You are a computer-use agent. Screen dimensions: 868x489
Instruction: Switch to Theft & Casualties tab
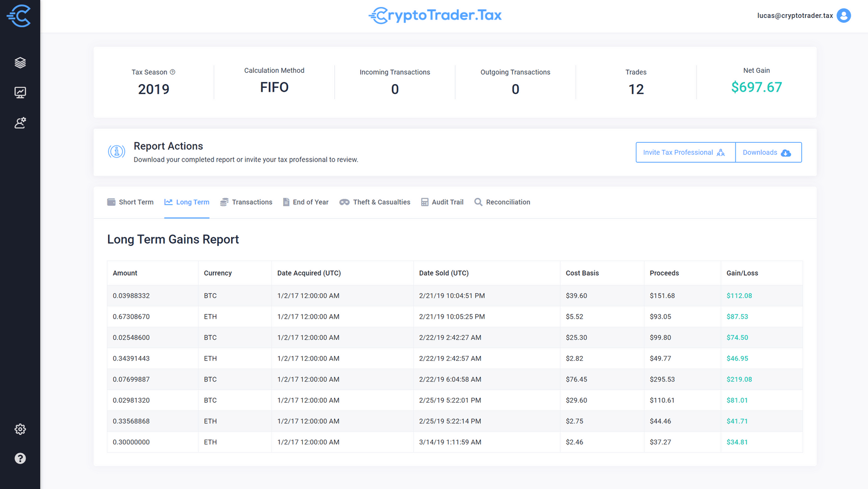click(375, 202)
